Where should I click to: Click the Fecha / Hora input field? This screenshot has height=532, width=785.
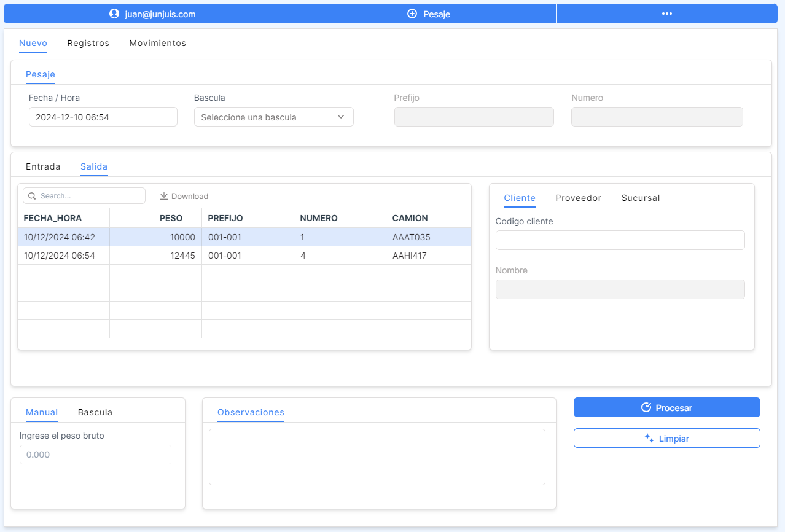pos(103,117)
